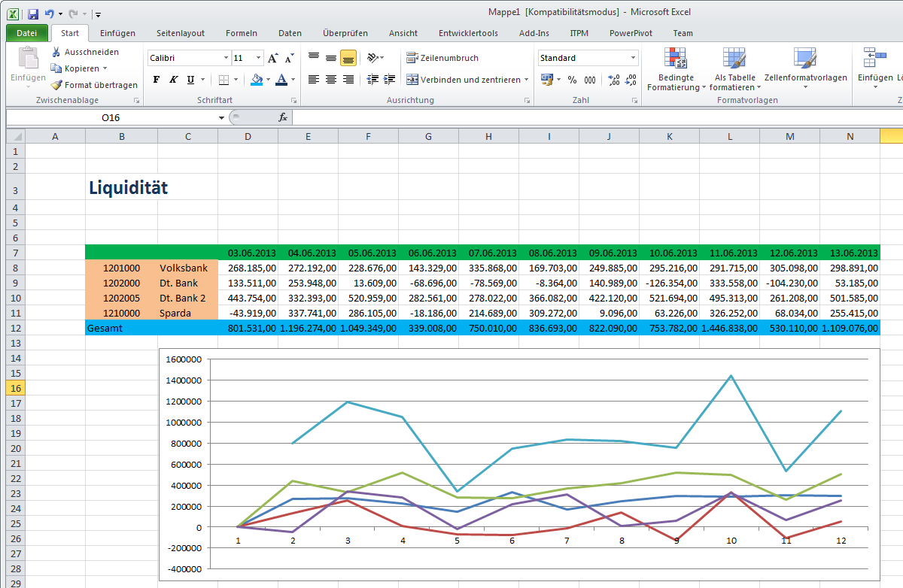This screenshot has height=588, width=903.
Task: Switch to the Einfügen ribbon tab
Action: pos(117,33)
